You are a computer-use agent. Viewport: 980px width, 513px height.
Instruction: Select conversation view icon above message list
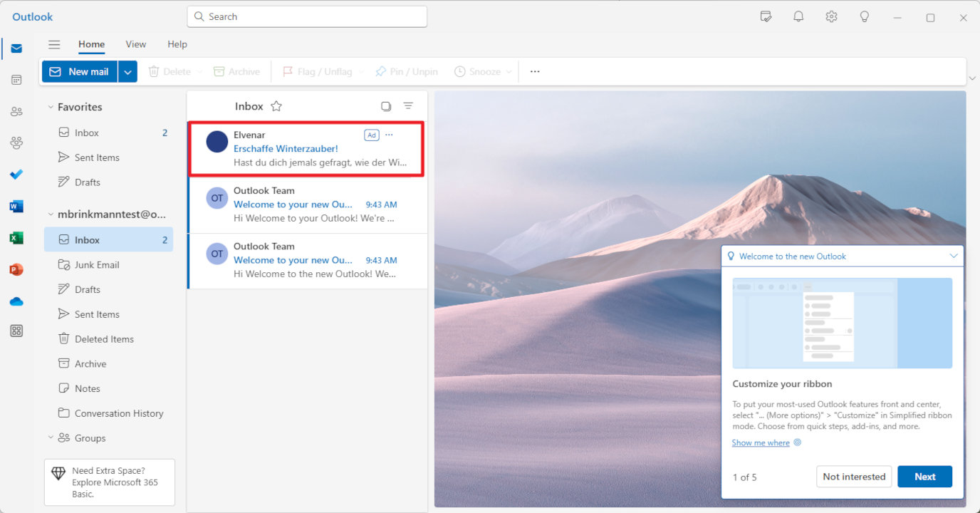[x=386, y=105]
